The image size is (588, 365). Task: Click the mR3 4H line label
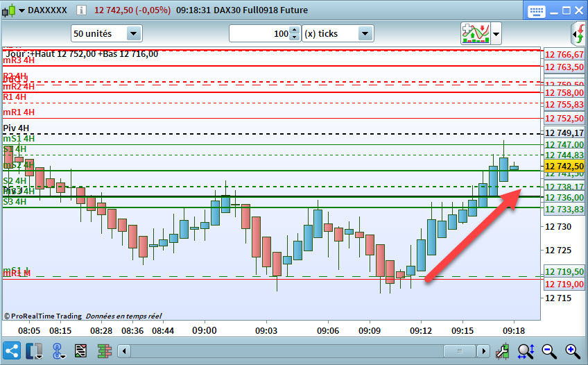19,60
